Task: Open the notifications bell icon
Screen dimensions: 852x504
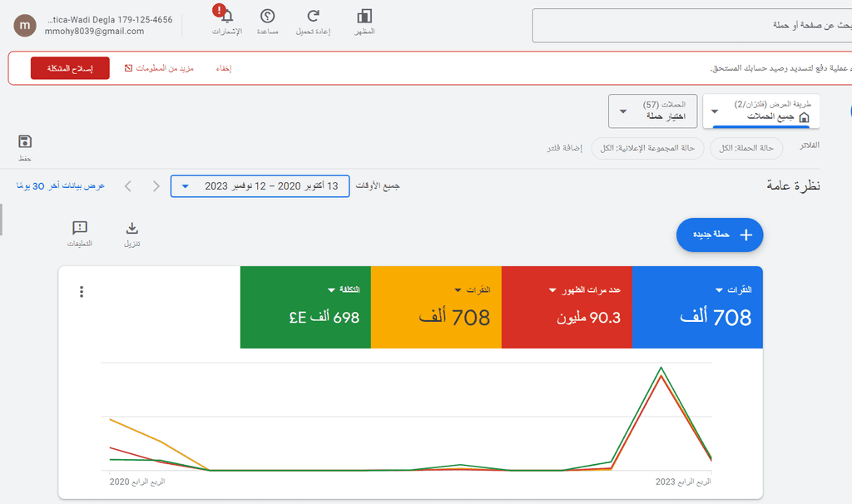Action: [228, 17]
